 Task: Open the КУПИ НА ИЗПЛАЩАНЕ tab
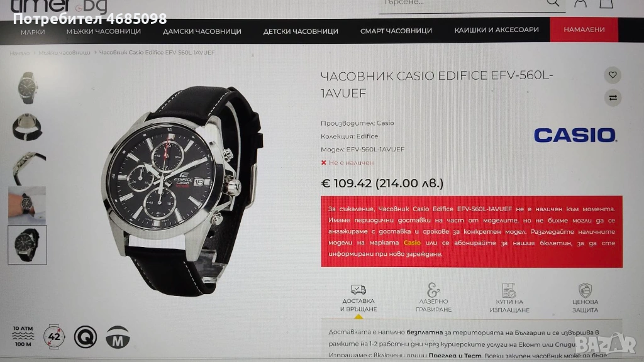pos(509,299)
